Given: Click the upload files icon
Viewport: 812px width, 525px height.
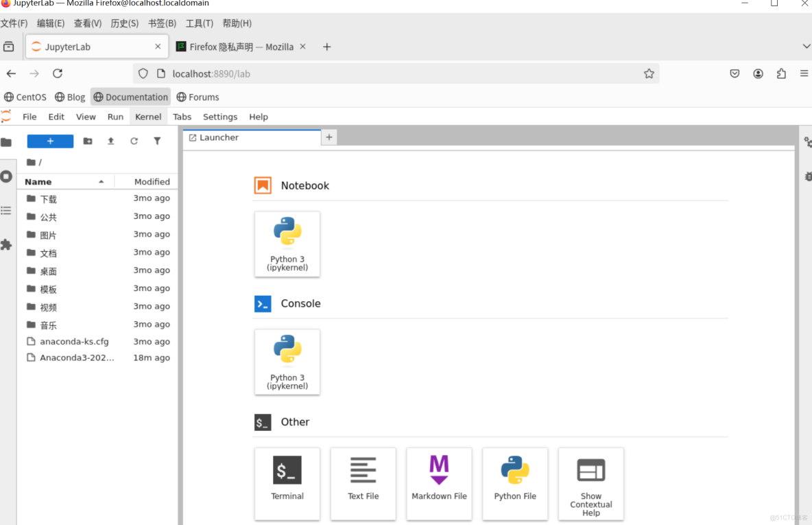Looking at the screenshot, I should point(110,141).
